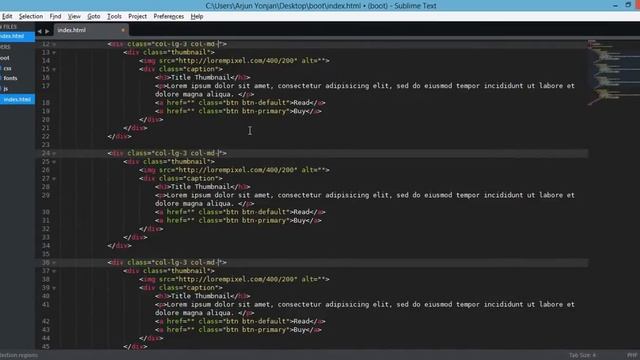Click 'Title Thumbnail' on line 40
The width and height of the screenshot is (640, 360).
200,296
